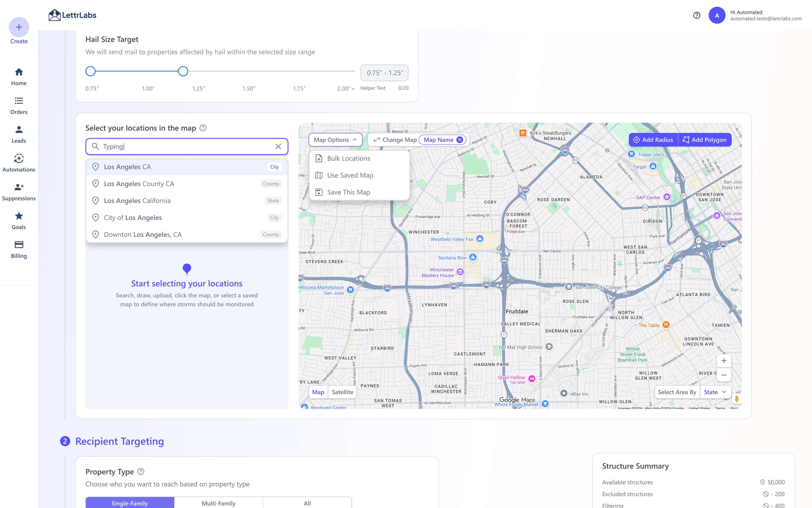The width and height of the screenshot is (812, 508).
Task: Go to Leads in sidebar
Action: tap(19, 134)
